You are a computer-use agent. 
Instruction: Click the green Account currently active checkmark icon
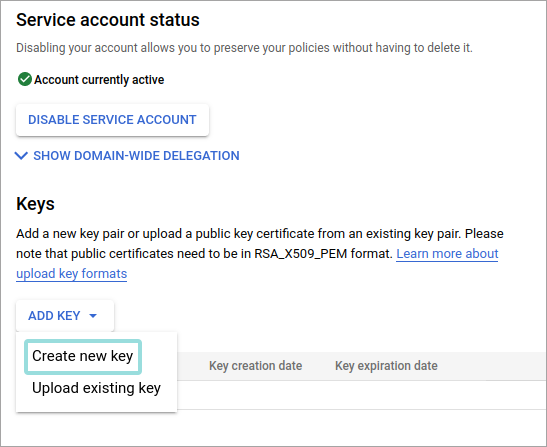point(25,79)
